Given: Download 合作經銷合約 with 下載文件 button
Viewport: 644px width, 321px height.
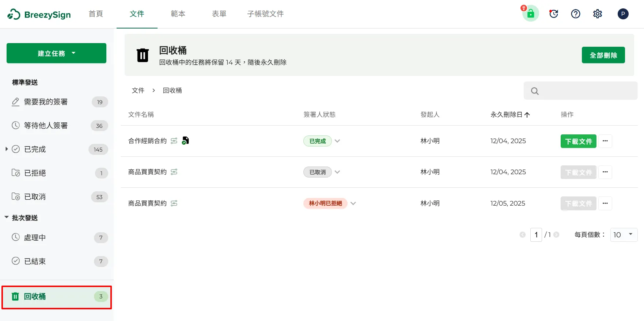Looking at the screenshot, I should [x=578, y=141].
